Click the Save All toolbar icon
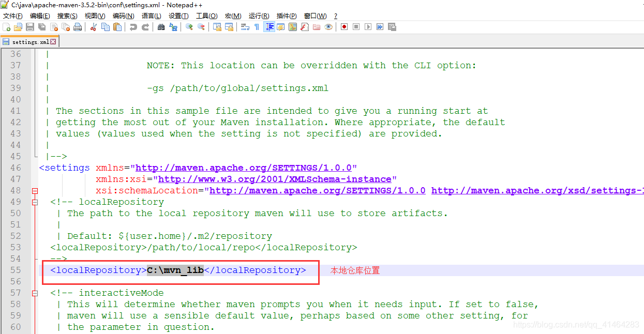 [42, 27]
